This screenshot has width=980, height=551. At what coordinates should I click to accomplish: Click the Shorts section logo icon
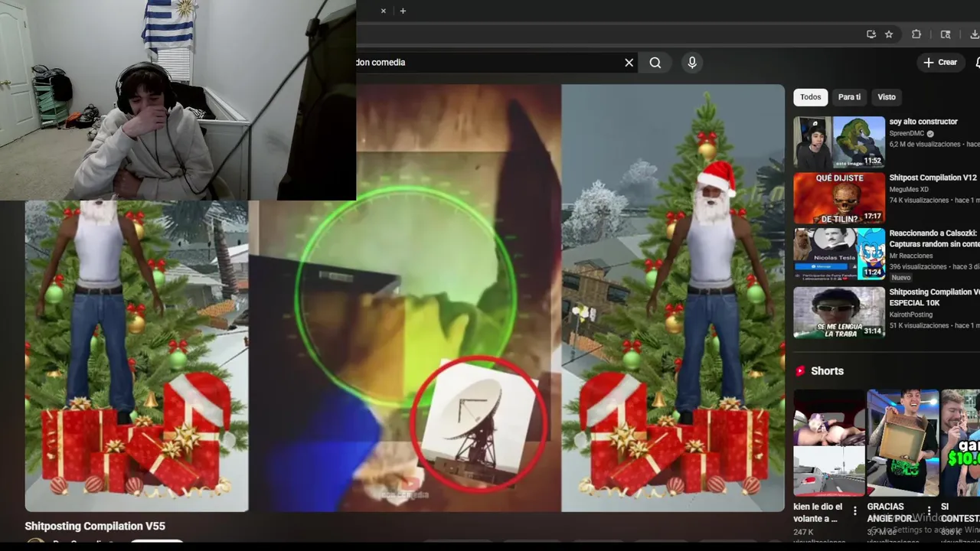[800, 371]
